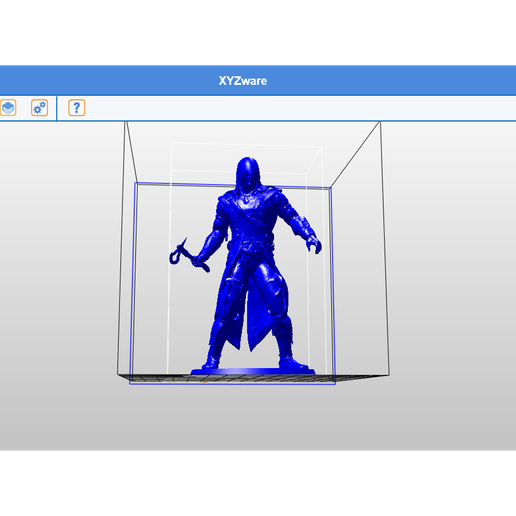Click the vertical toolbar separator line

pos(57,108)
